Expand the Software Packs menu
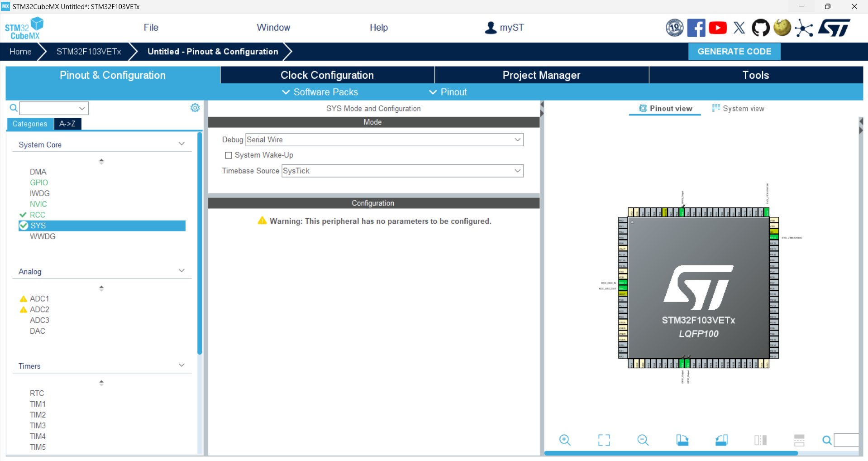The width and height of the screenshot is (868, 461). tap(320, 92)
